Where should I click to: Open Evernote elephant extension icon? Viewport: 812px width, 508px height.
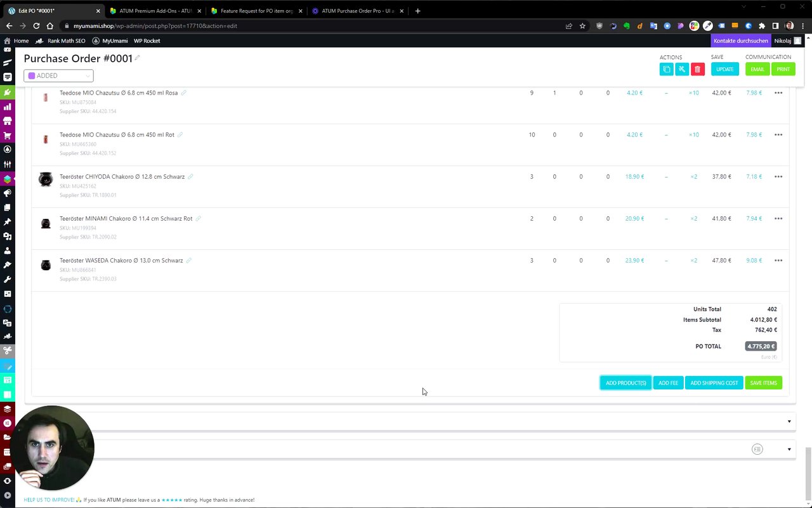(626, 26)
